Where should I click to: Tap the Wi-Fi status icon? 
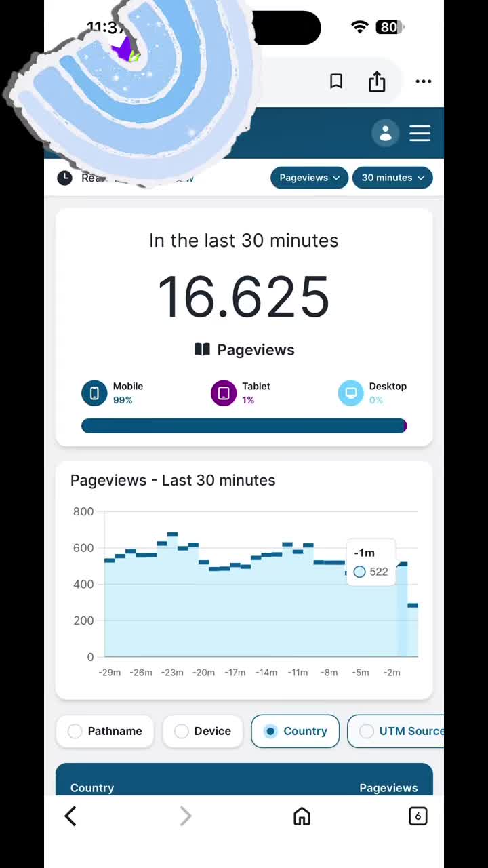click(x=360, y=27)
